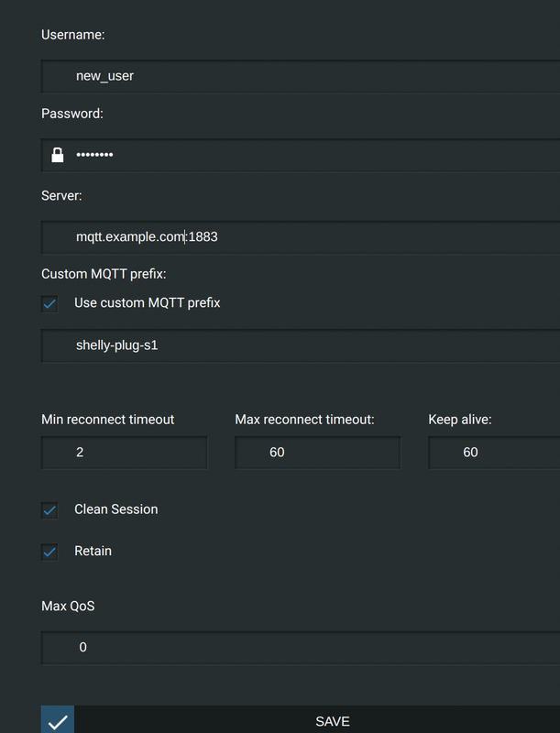The image size is (560, 733).
Task: Click the Min reconnect timeout value box
Action: 124,452
